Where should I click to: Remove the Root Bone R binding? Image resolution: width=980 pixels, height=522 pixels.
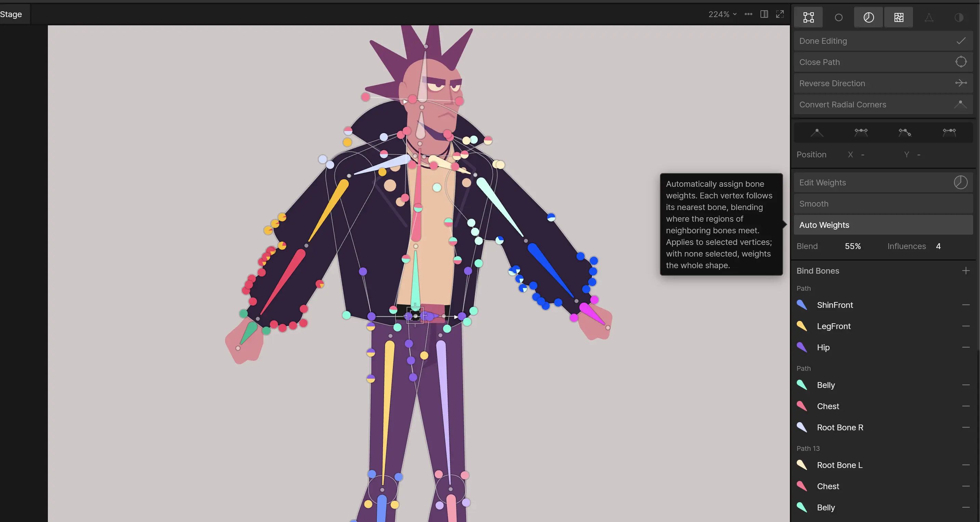point(966,427)
